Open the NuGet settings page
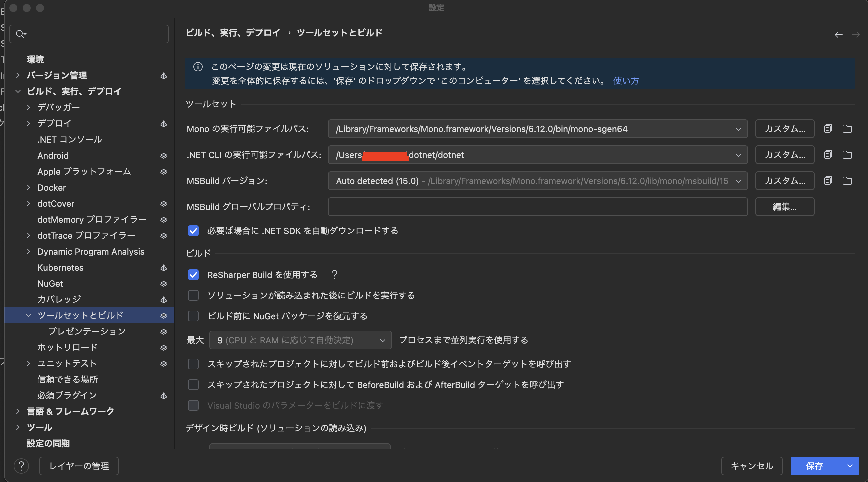 pos(50,283)
